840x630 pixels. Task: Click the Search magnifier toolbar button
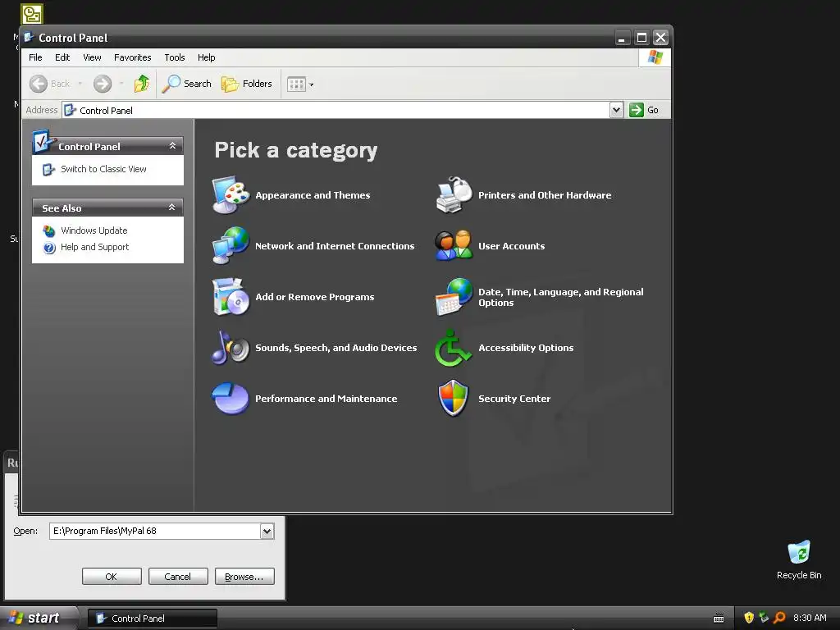[x=187, y=84]
